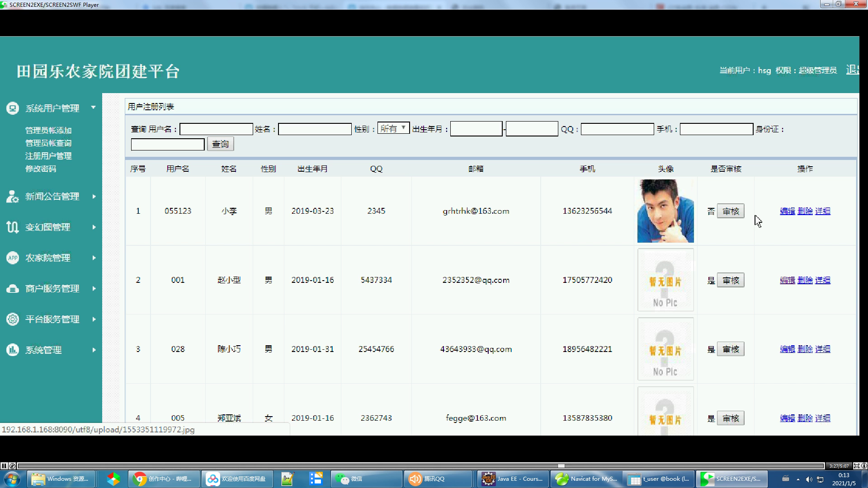Open 管理员帐添加 submenu item

(x=48, y=131)
